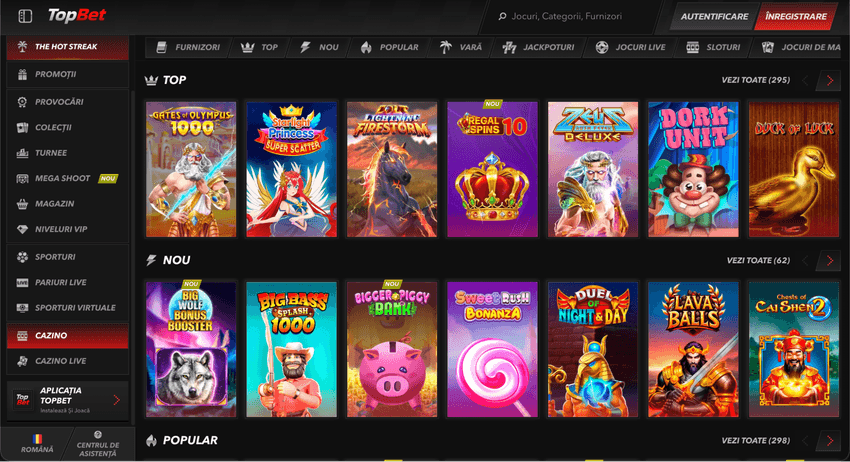The width and height of the screenshot is (850, 462).
Task: Open Vezi Toate (298) link
Action: [x=756, y=441]
